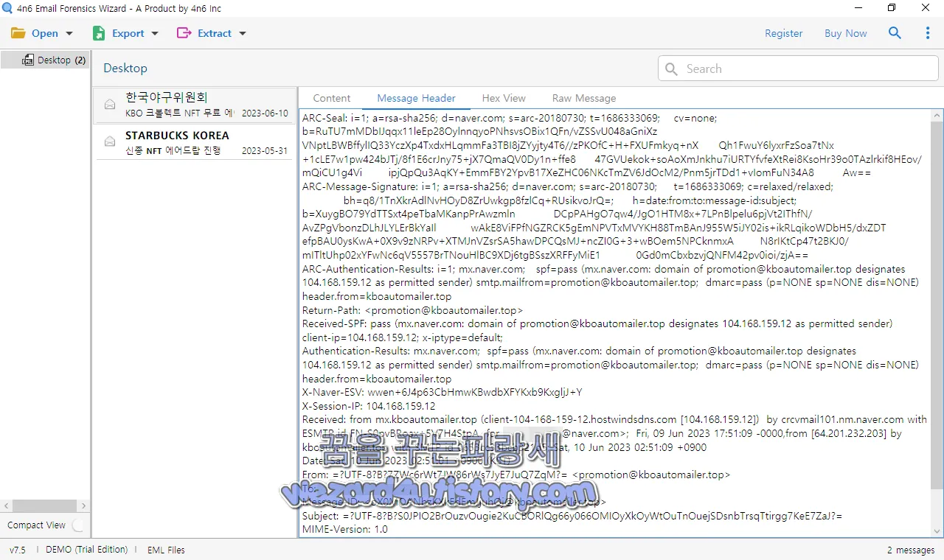
Task: Click the toolbar search magnifier icon
Action: [895, 33]
